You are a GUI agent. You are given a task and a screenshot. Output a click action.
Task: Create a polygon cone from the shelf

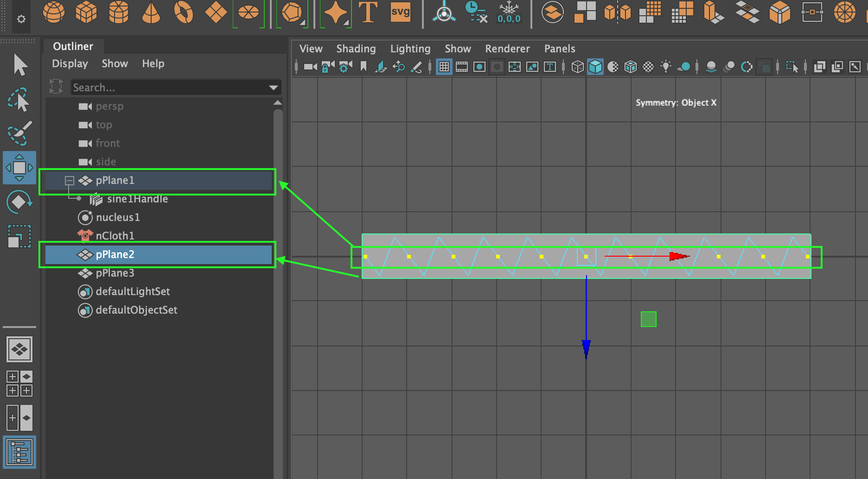click(x=151, y=12)
